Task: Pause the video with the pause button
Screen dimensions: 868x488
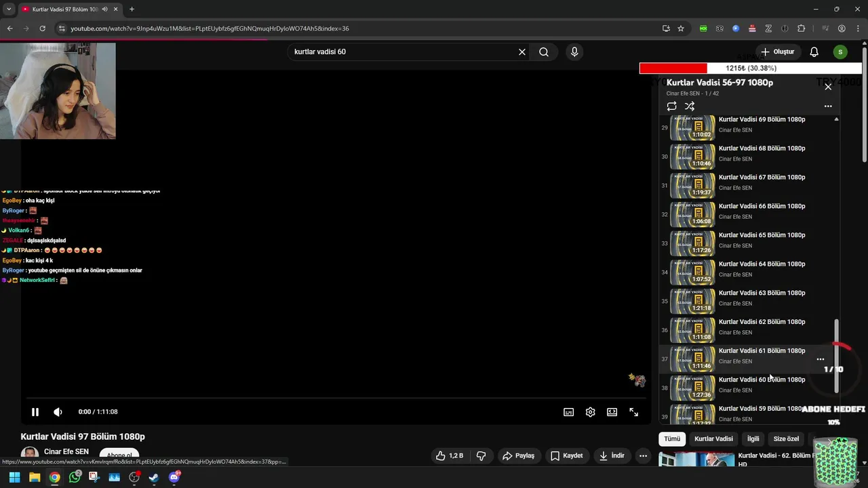Action: tap(35, 412)
